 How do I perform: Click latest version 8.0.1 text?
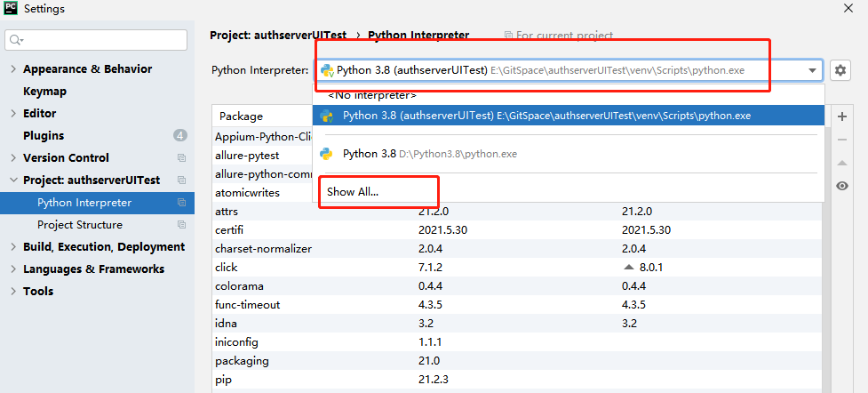pos(651,267)
